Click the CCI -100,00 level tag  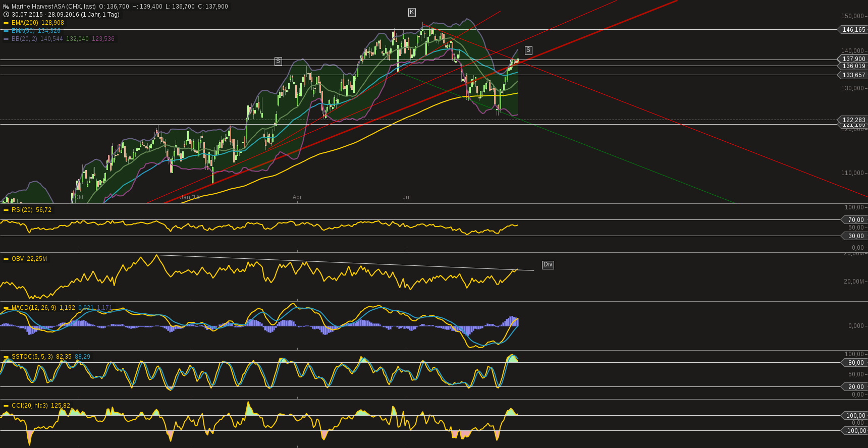coord(855,431)
